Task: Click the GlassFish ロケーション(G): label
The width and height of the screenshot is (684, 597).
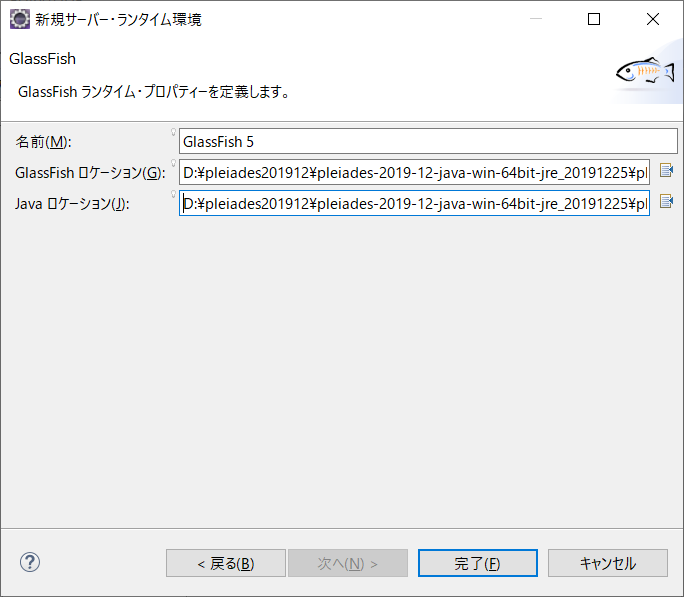Action: [90, 173]
